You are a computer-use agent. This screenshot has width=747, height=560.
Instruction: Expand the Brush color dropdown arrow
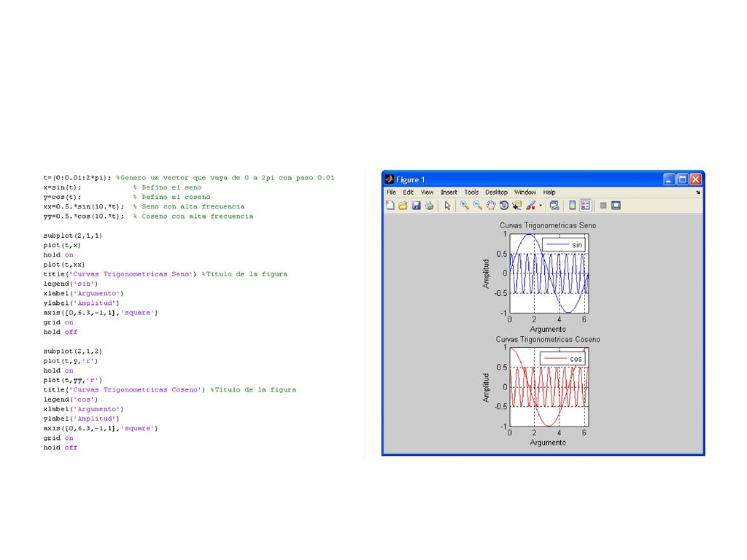click(x=541, y=206)
